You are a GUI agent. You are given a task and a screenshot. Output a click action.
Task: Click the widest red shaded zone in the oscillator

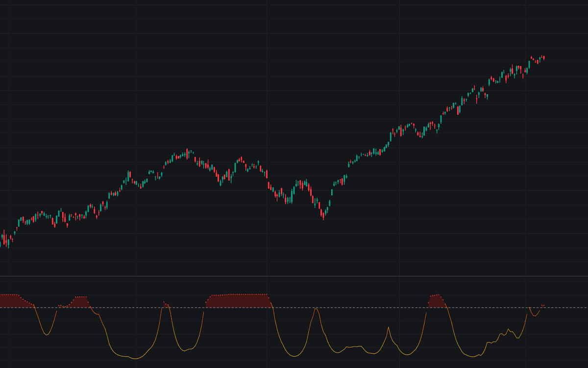pos(239,301)
